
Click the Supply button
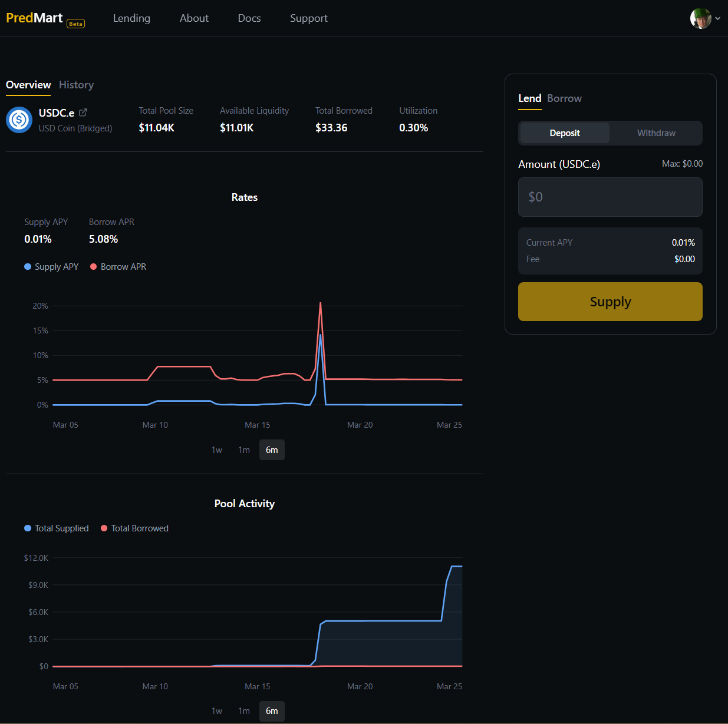point(610,302)
